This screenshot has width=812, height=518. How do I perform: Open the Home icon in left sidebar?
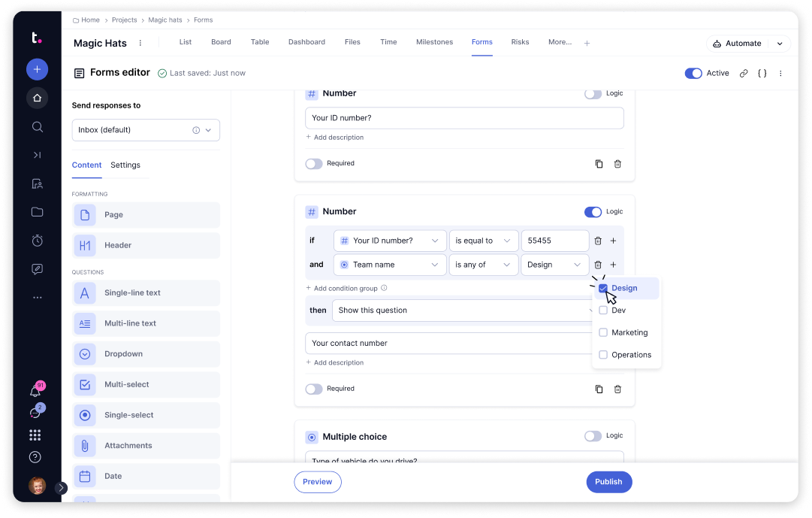click(x=38, y=98)
